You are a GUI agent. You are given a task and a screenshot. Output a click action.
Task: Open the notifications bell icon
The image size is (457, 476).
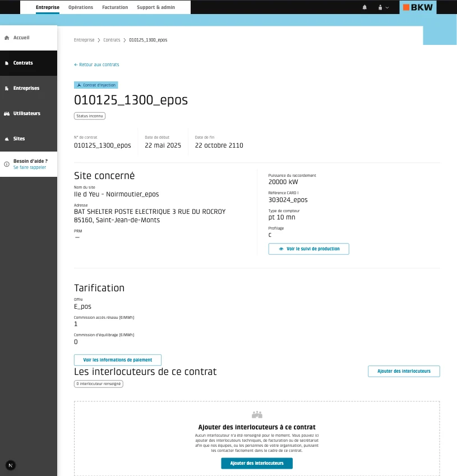[364, 7]
